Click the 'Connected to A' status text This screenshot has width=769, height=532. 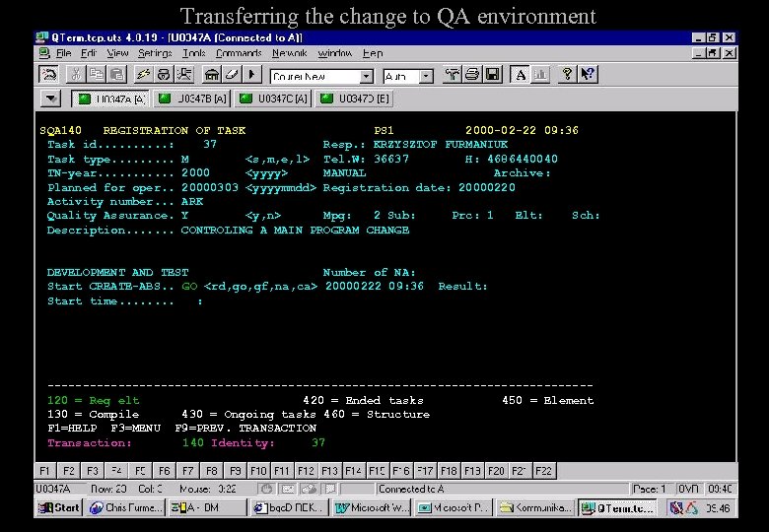pyautogui.click(x=411, y=489)
